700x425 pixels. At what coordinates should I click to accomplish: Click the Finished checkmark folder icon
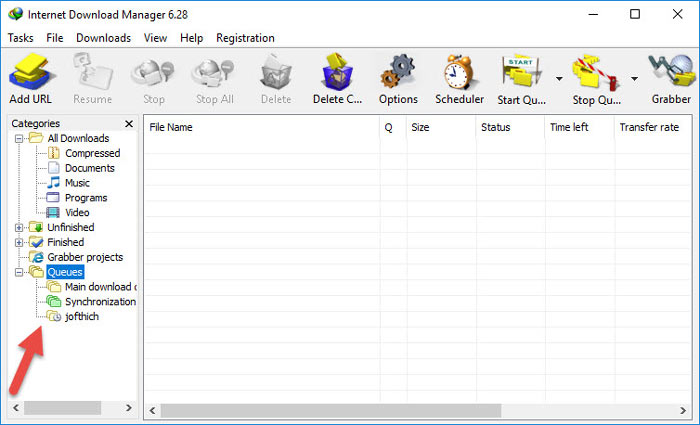[x=36, y=242]
